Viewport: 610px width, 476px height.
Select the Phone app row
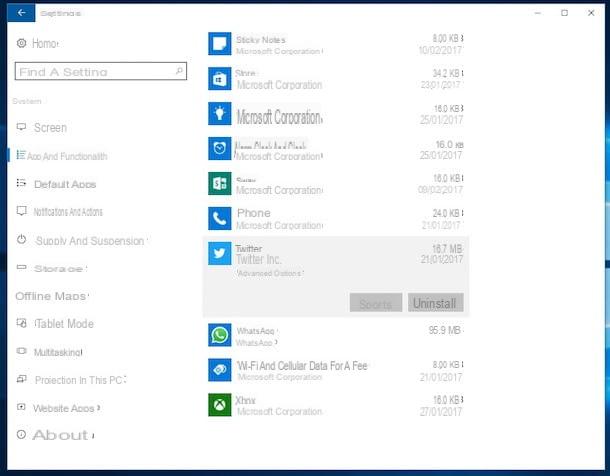335,219
